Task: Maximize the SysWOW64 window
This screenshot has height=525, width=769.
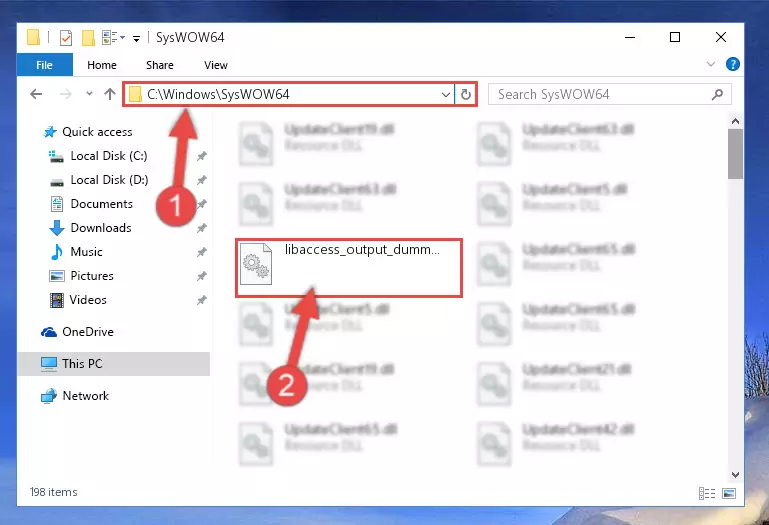Action: click(675, 37)
